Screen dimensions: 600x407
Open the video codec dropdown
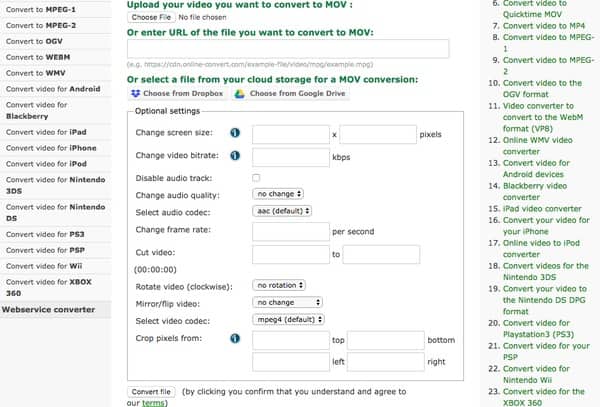[x=285, y=320]
